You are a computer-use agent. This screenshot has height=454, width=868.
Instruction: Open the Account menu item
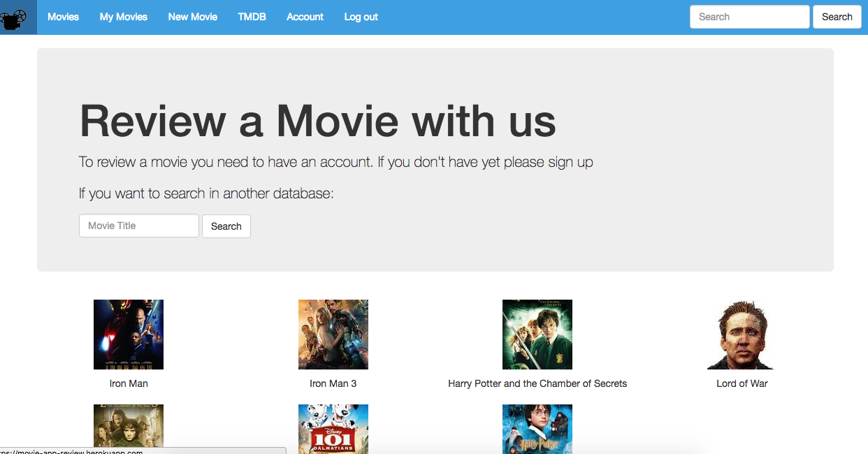tap(305, 17)
